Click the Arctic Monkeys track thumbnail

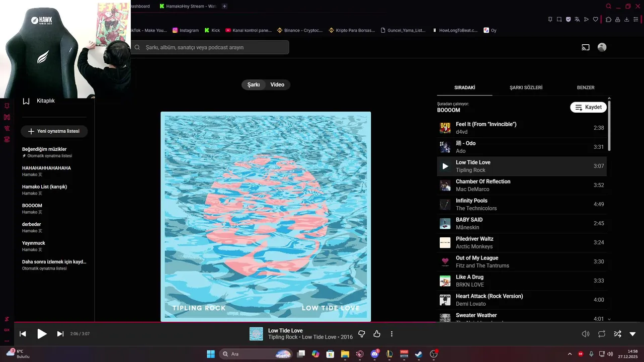445,242
